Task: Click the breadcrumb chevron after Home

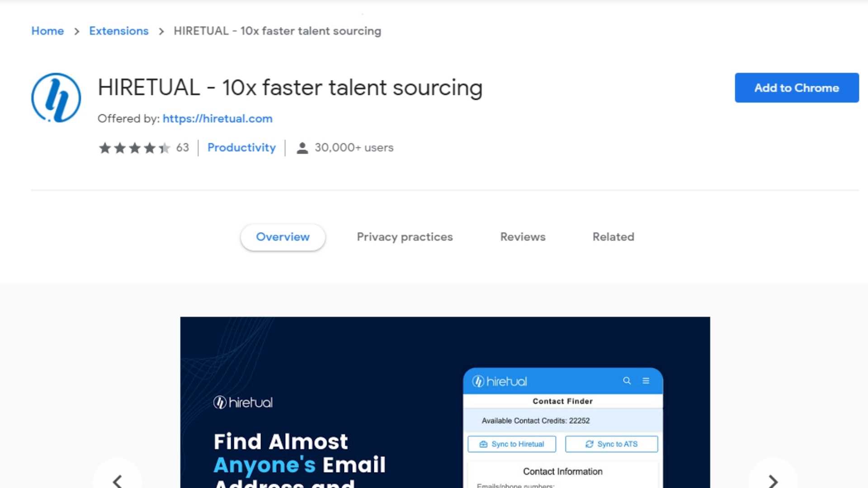Action: [76, 31]
